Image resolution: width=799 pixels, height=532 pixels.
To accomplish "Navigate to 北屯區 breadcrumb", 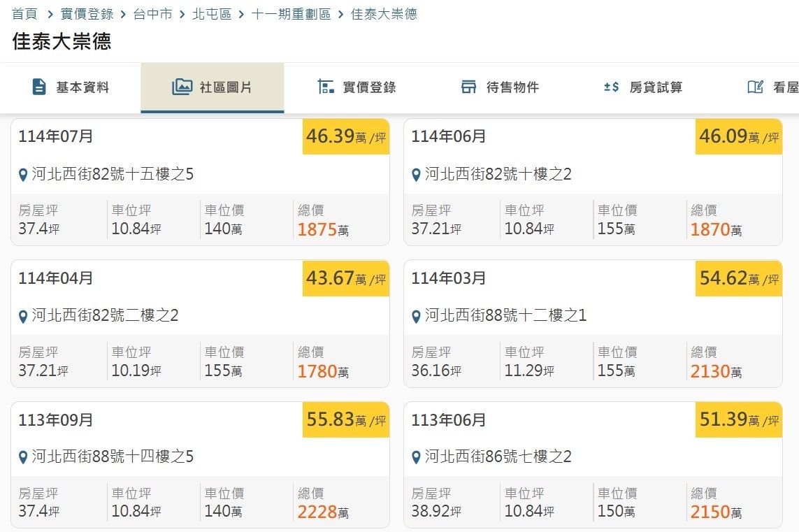I will [212, 14].
